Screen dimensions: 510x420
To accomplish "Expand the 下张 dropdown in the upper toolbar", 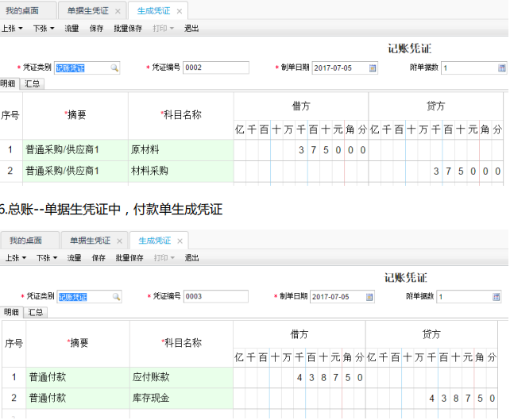I will [52, 29].
